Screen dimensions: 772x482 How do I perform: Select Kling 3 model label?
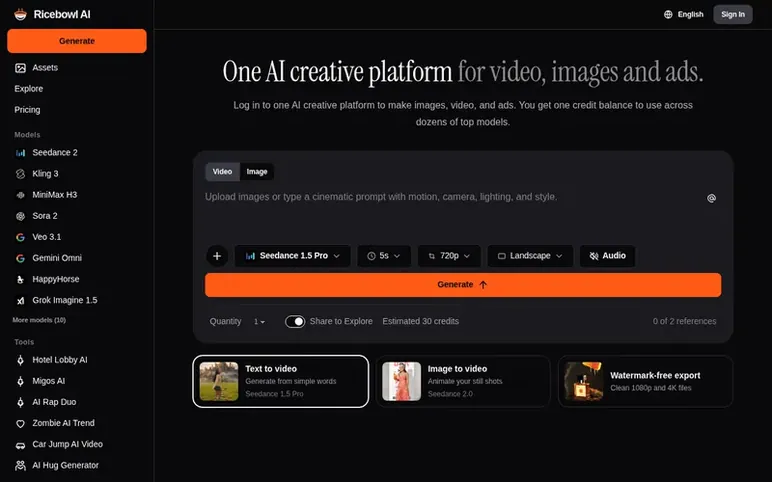[x=45, y=173]
